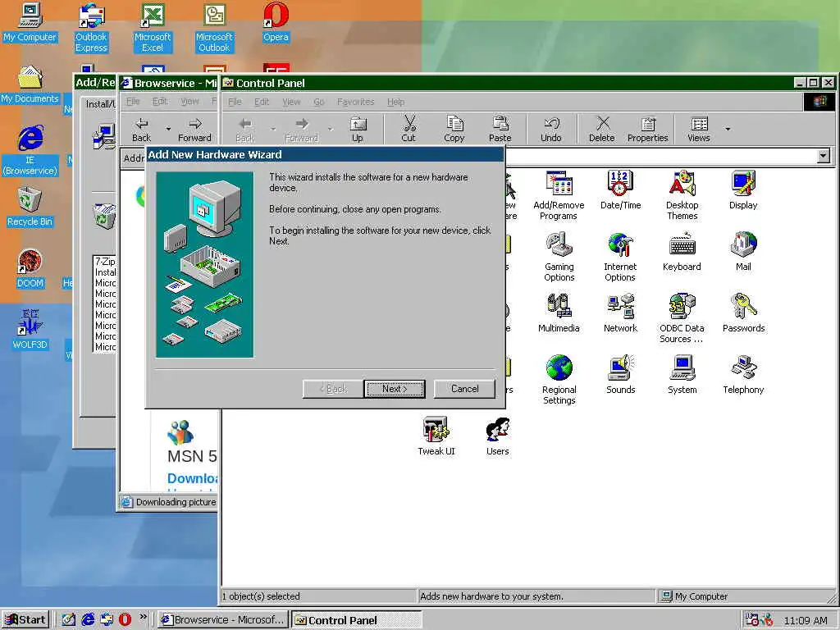Select 7-Zip entry in Add/Remove list
Screen dimensions: 840x630
(105, 262)
